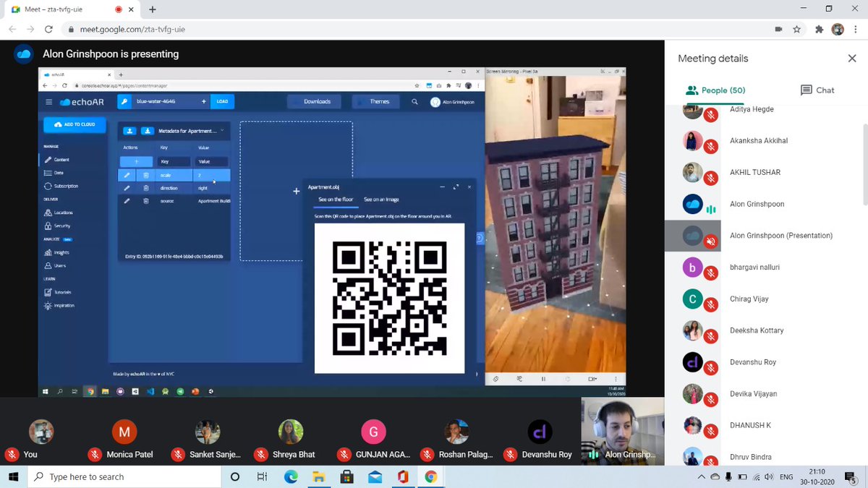Screen dimensions: 868x488
Task: Open the Windows Start menu
Action: click(x=14, y=476)
